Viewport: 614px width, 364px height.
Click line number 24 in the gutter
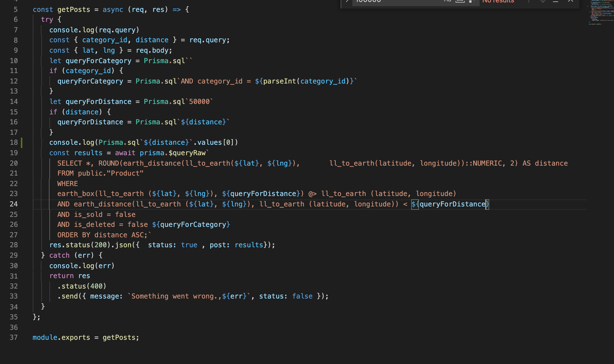click(14, 204)
